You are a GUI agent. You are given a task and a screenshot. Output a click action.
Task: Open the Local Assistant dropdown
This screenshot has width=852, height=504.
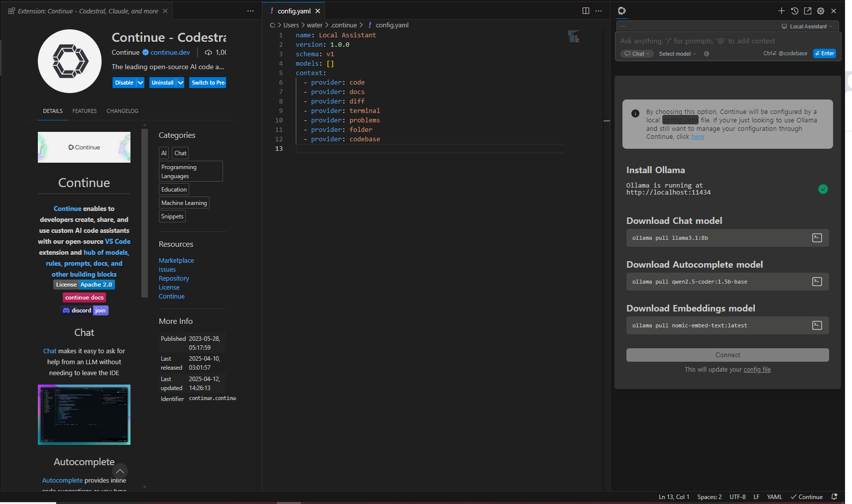tap(807, 26)
